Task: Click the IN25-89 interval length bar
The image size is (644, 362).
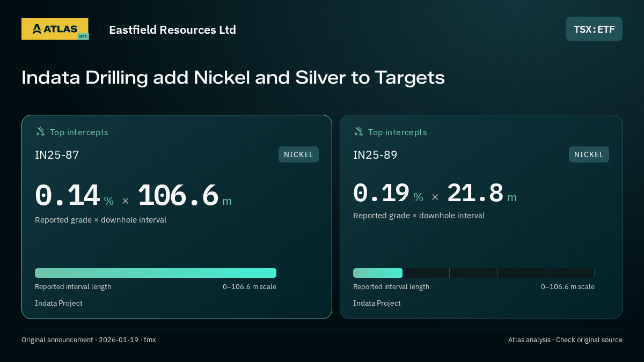Action: (x=474, y=273)
